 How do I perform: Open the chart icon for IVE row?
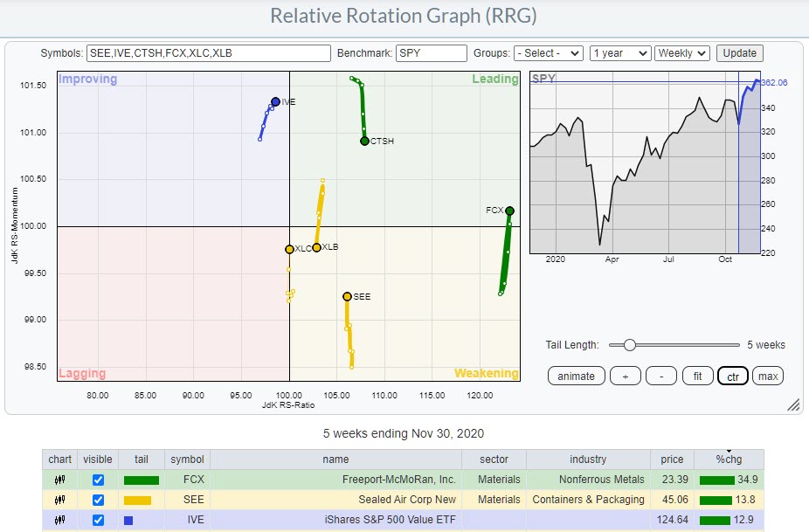pos(60,521)
